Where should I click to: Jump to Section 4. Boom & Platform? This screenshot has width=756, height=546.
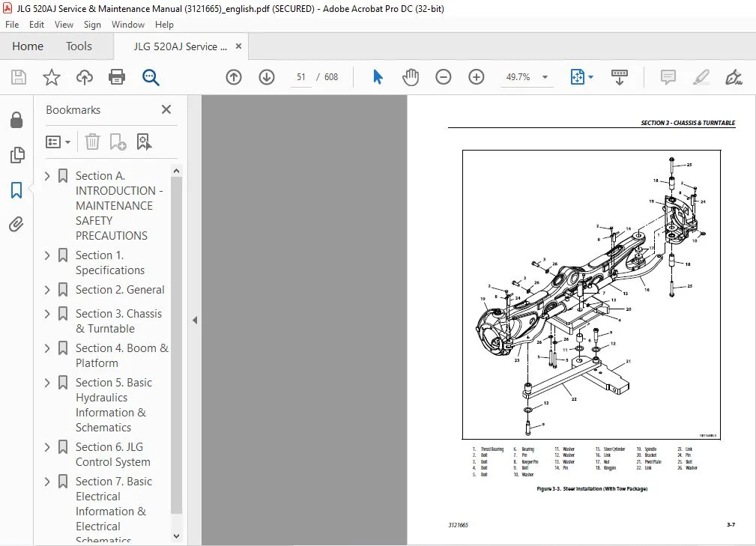pyautogui.click(x=121, y=355)
